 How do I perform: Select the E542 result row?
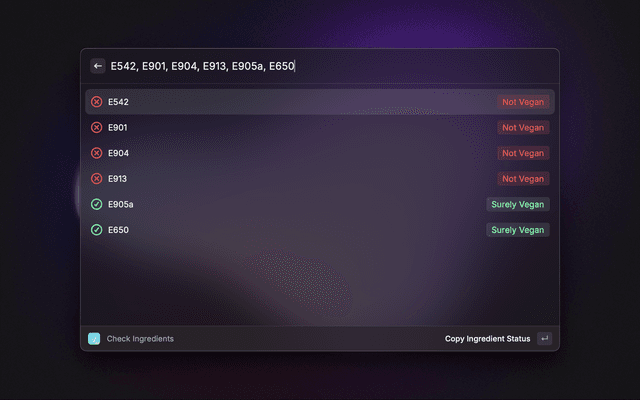320,102
